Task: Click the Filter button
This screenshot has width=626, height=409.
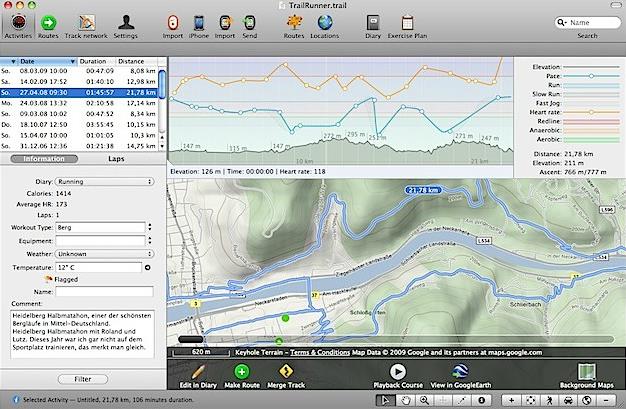Action: coord(83,379)
